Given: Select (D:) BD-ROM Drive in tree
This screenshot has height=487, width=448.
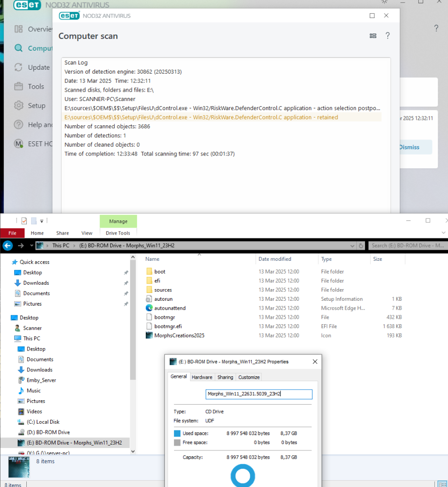Looking at the screenshot, I should tap(48, 432).
